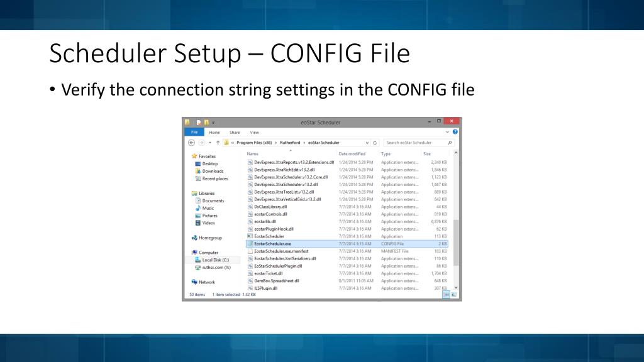644x362 pixels.
Task: Click New folder quick access icon
Action: pos(206,123)
